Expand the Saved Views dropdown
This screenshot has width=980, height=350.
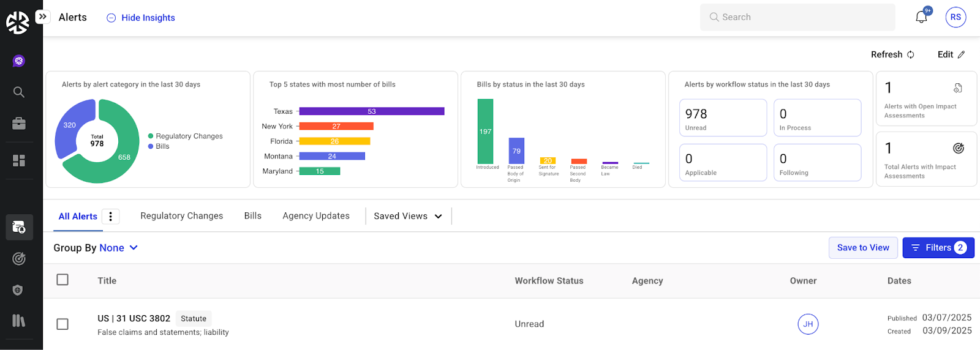(408, 216)
